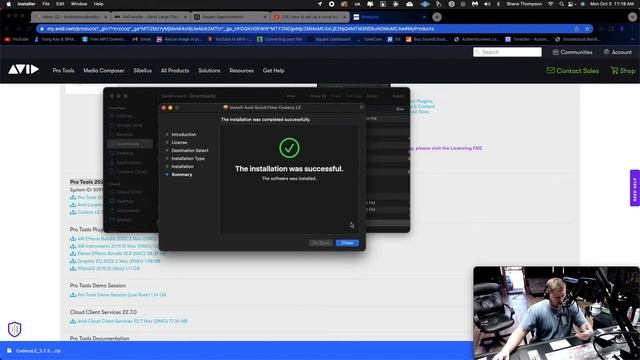640x360 pixels.
Task: Click download icon beside Graphic EQ 2022.2
Action: [73, 261]
